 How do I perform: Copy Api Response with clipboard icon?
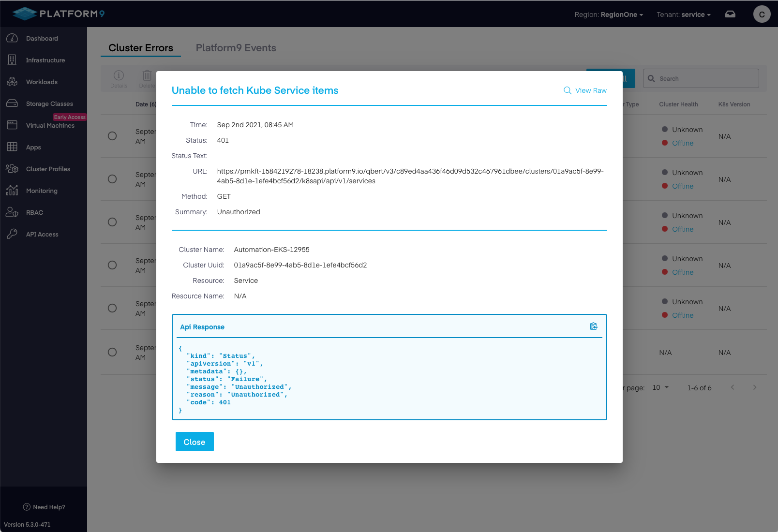coord(594,326)
